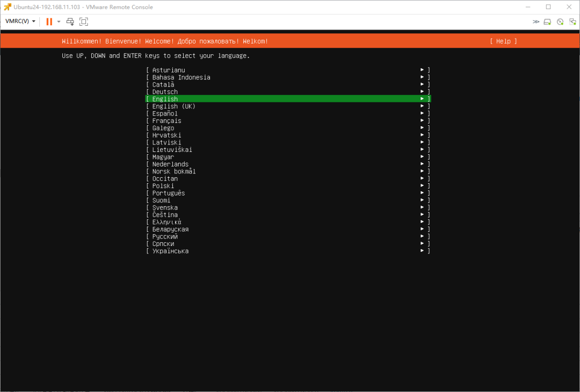This screenshot has height=392, width=580.
Task: Open the hard disk device icon
Action: point(547,22)
